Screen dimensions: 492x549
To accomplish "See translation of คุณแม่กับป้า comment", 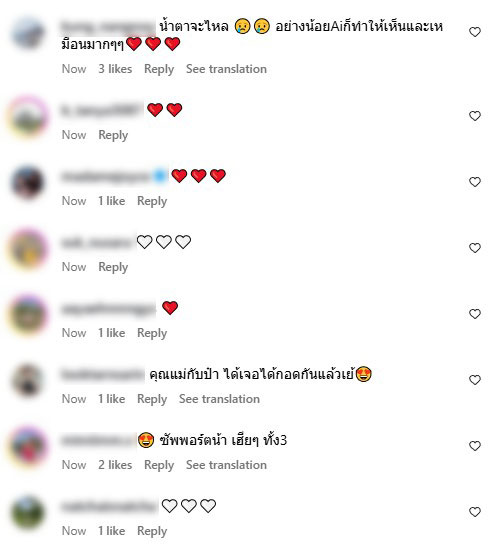I will (219, 399).
